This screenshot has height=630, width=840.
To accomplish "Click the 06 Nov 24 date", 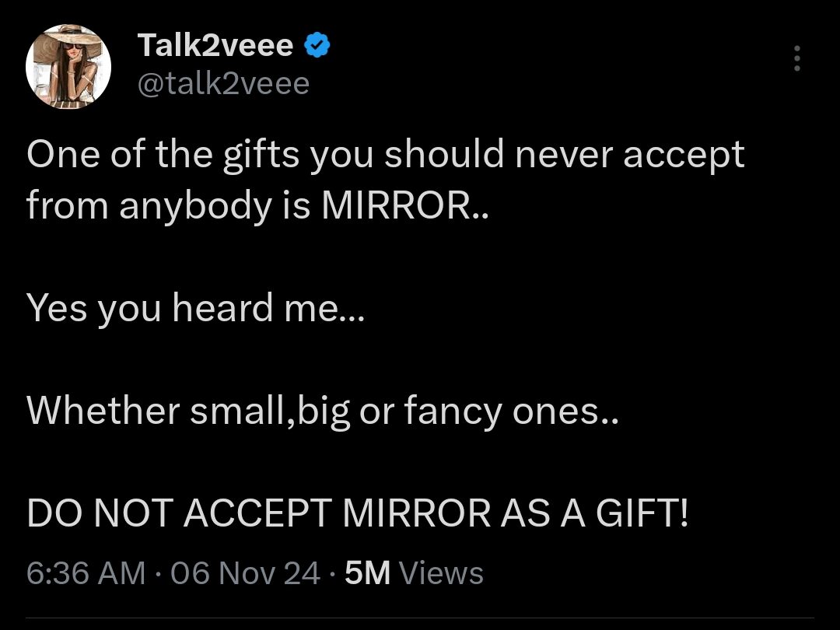I will coord(245,572).
